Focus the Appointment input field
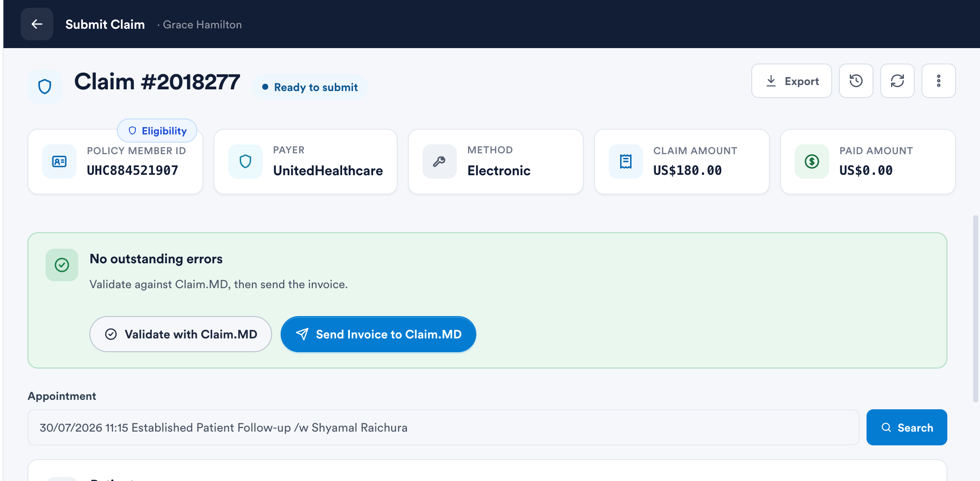The image size is (980, 481). [443, 427]
